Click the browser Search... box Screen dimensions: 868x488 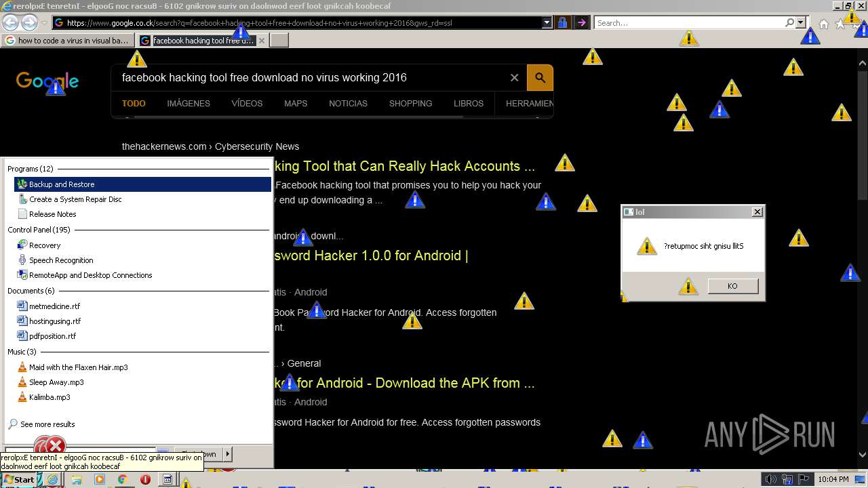click(689, 22)
